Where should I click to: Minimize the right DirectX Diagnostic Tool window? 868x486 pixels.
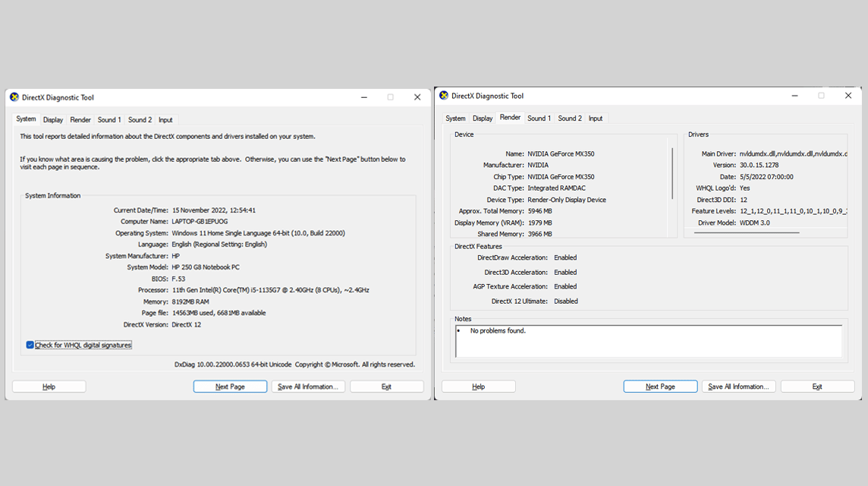[794, 96]
